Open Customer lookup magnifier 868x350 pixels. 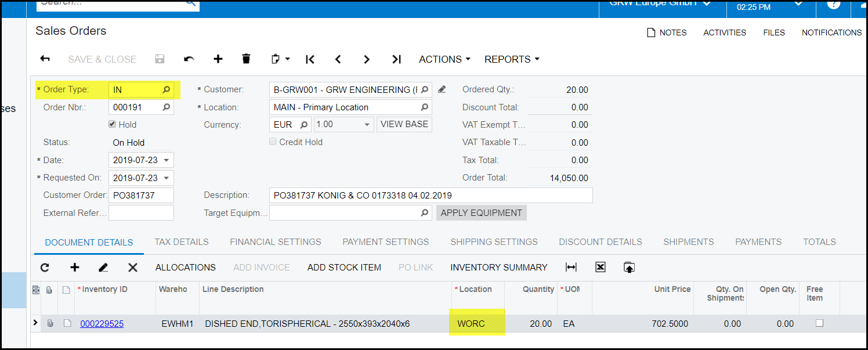click(425, 90)
